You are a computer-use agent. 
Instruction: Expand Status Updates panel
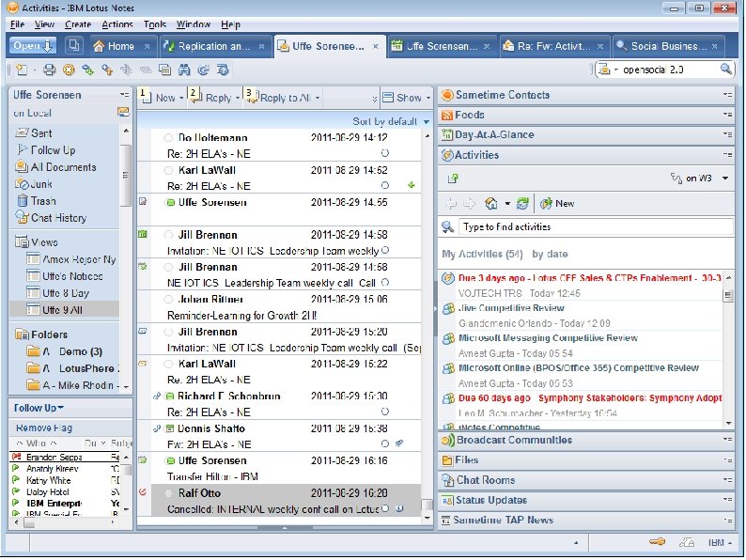coord(585,500)
